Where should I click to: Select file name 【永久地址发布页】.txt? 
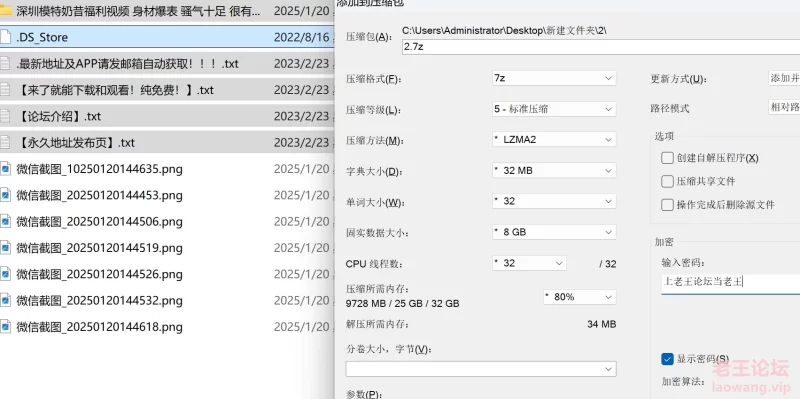click(76, 143)
